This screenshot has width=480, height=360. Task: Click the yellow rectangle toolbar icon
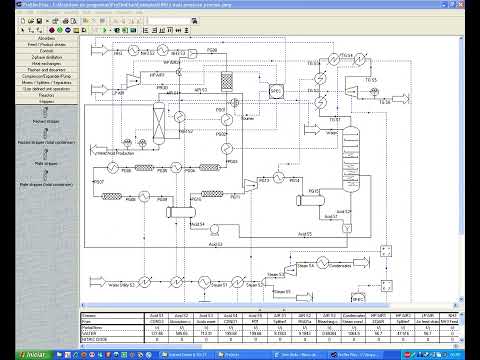tap(76, 30)
